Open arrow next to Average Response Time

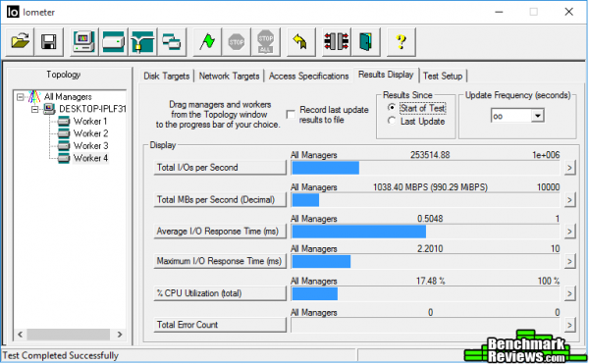[569, 232]
